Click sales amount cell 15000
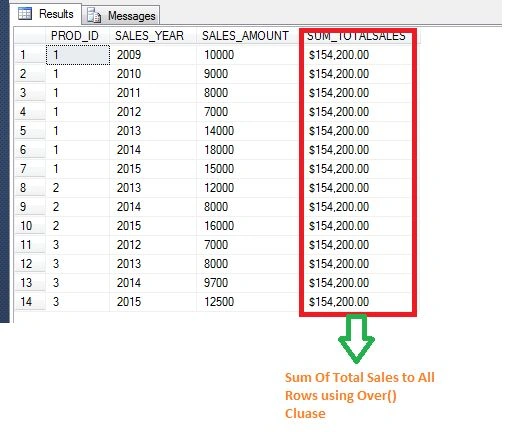Viewport: 519px width, 432px height. pos(248,169)
